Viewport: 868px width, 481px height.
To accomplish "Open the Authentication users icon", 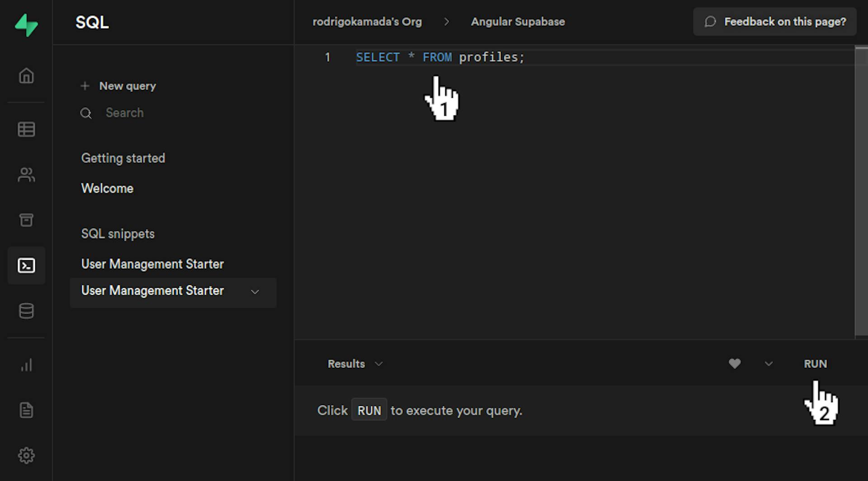I will click(x=26, y=175).
